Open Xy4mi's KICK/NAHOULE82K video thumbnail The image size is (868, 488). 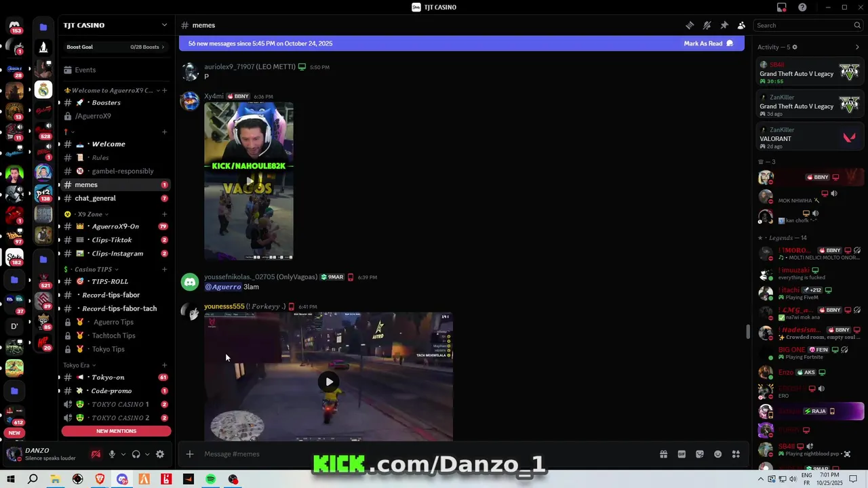coord(249,181)
